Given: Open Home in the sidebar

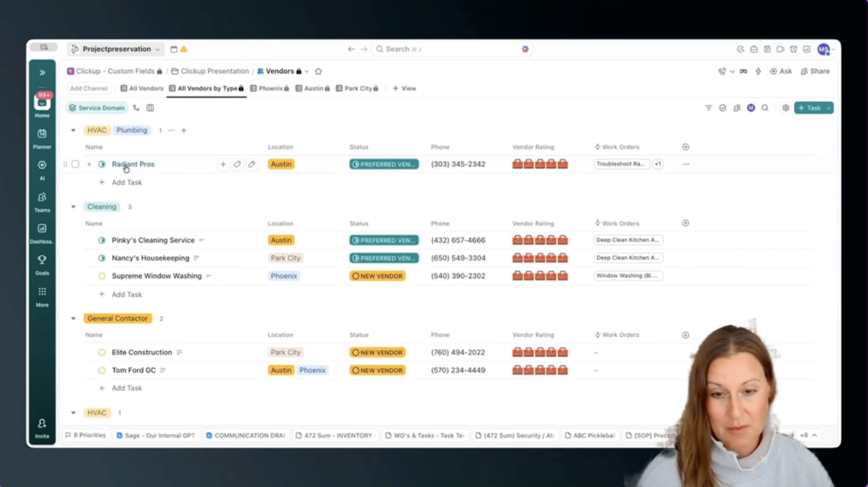Looking at the screenshot, I should coord(42,105).
